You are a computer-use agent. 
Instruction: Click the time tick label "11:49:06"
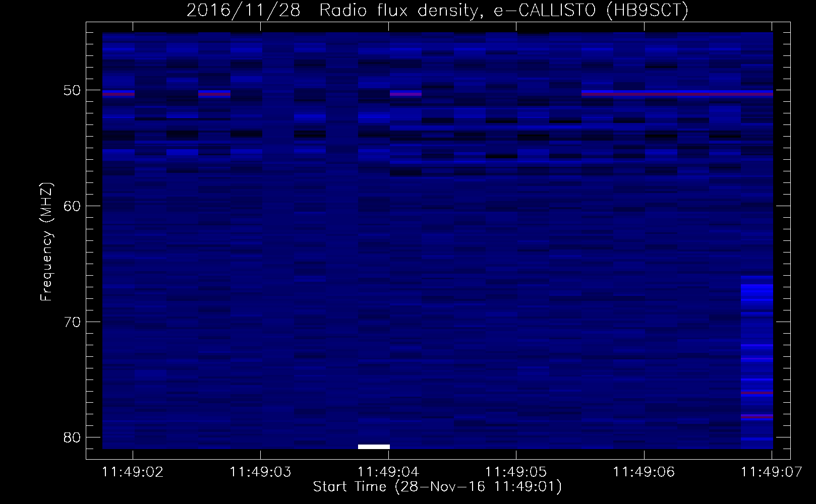[x=644, y=472]
